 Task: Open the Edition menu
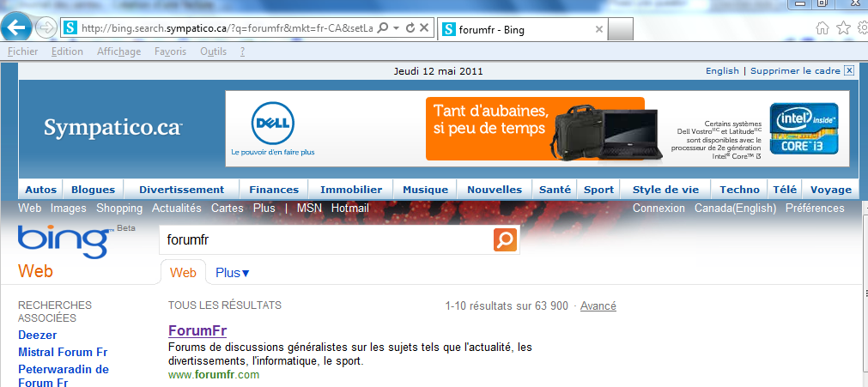pyautogui.click(x=67, y=51)
